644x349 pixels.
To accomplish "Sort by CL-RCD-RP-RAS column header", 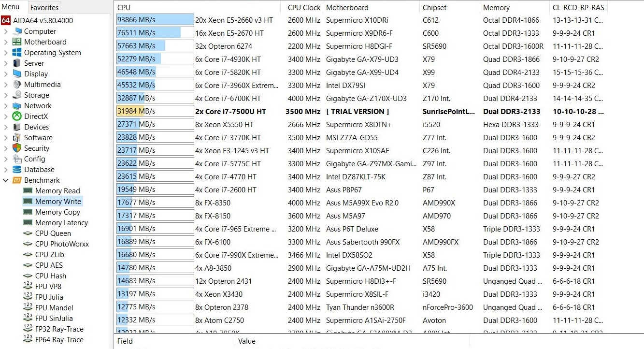I will (579, 8).
